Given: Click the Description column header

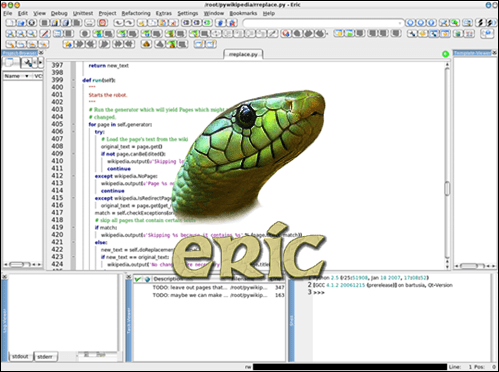Looking at the screenshot, I should [170, 279].
